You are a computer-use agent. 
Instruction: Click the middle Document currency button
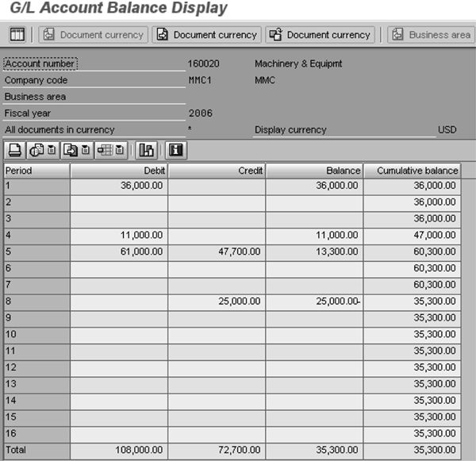pos(206,35)
